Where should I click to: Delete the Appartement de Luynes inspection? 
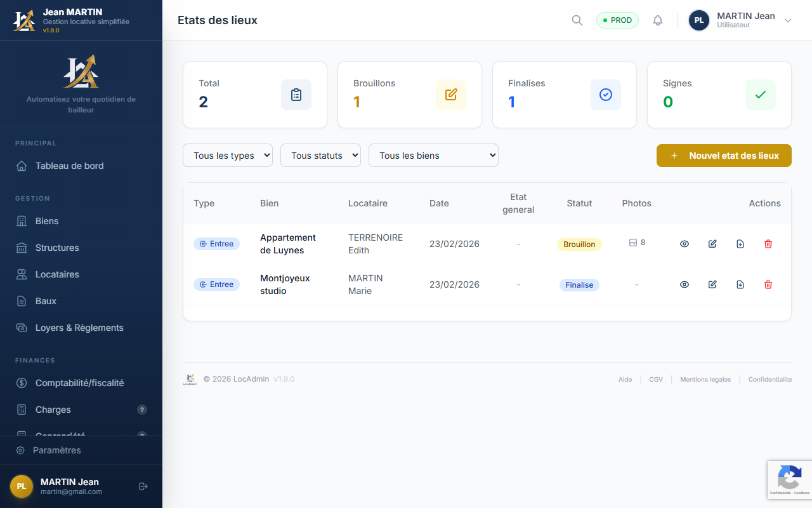768,244
